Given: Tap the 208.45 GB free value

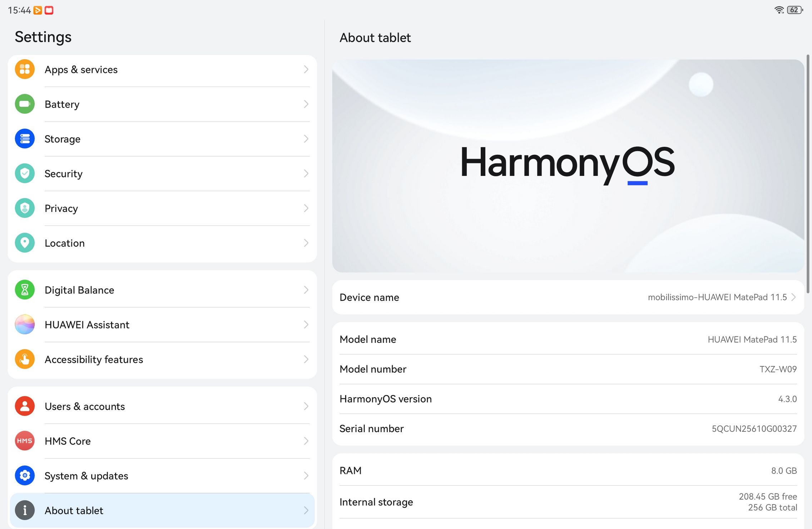Looking at the screenshot, I should tap(768, 496).
